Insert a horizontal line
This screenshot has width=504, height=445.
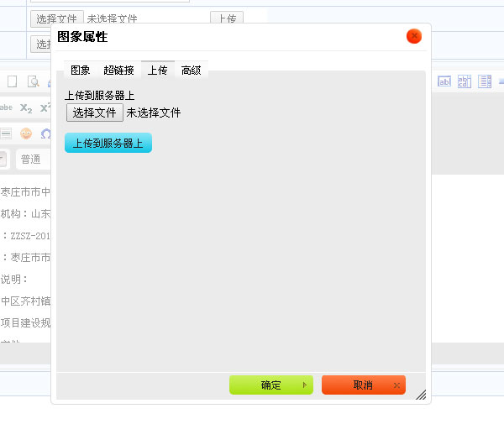coord(6,133)
